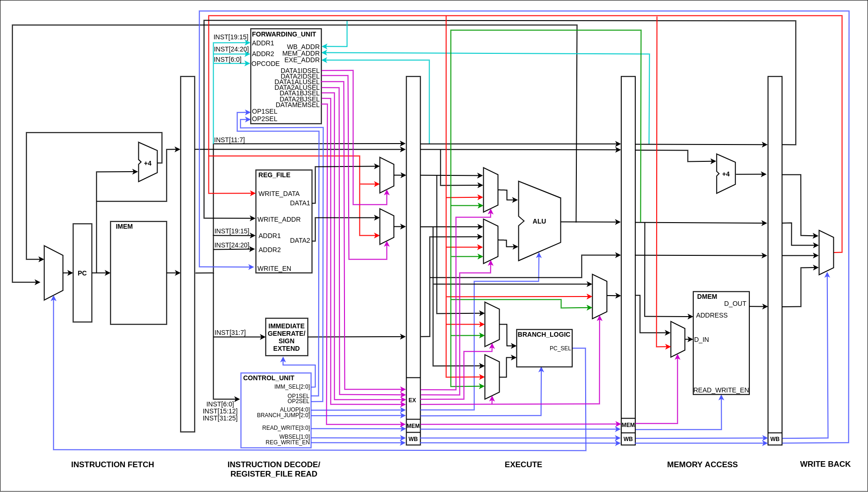
Task: Click the D_OUT port label
Action: tap(735, 304)
